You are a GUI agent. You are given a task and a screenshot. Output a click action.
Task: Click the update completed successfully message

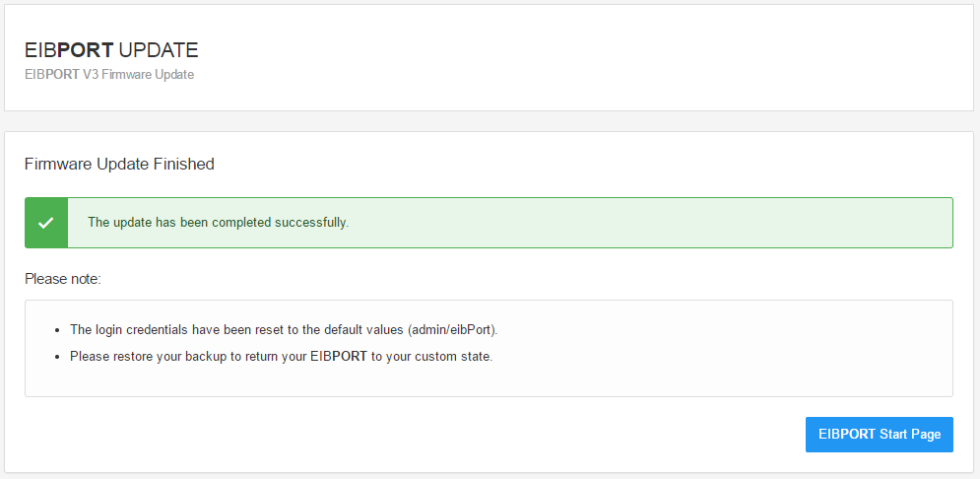coord(218,223)
